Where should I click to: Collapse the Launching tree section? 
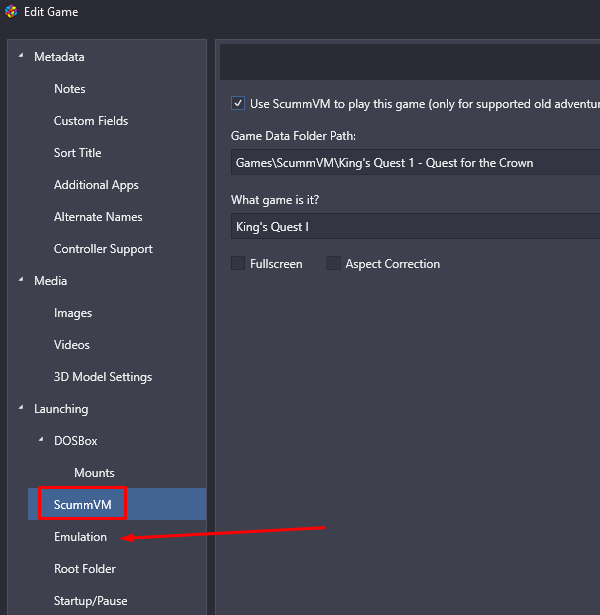21,408
